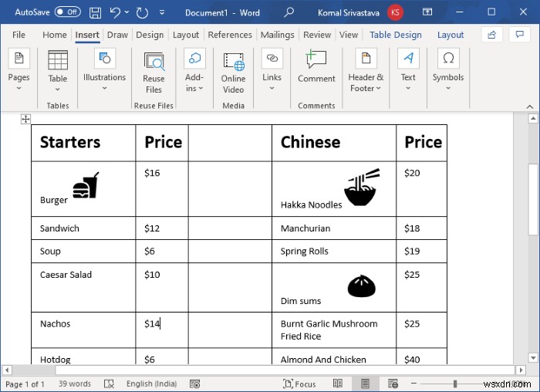This screenshot has width=540, height=392.
Task: Click the Redo/Repeat icon
Action: tap(142, 13)
